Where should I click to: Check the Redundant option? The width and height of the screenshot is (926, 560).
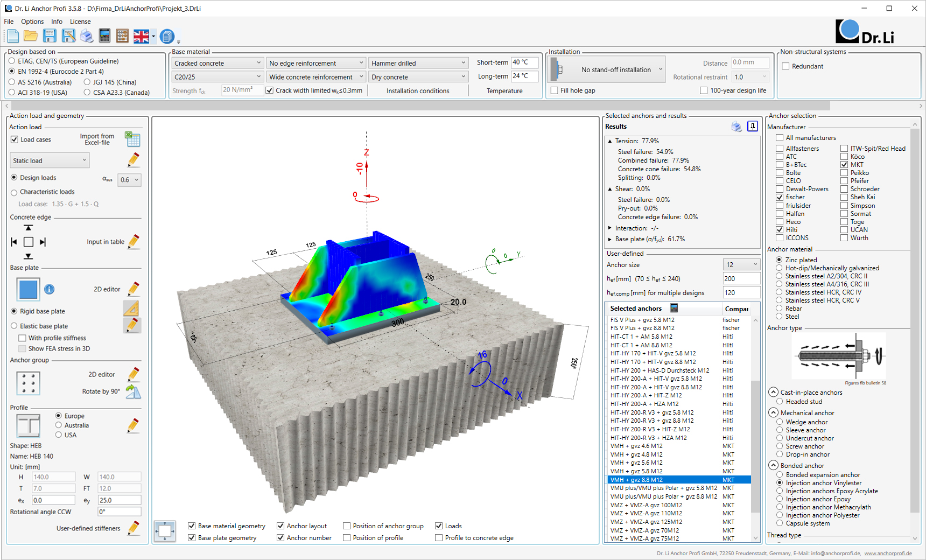coord(785,66)
